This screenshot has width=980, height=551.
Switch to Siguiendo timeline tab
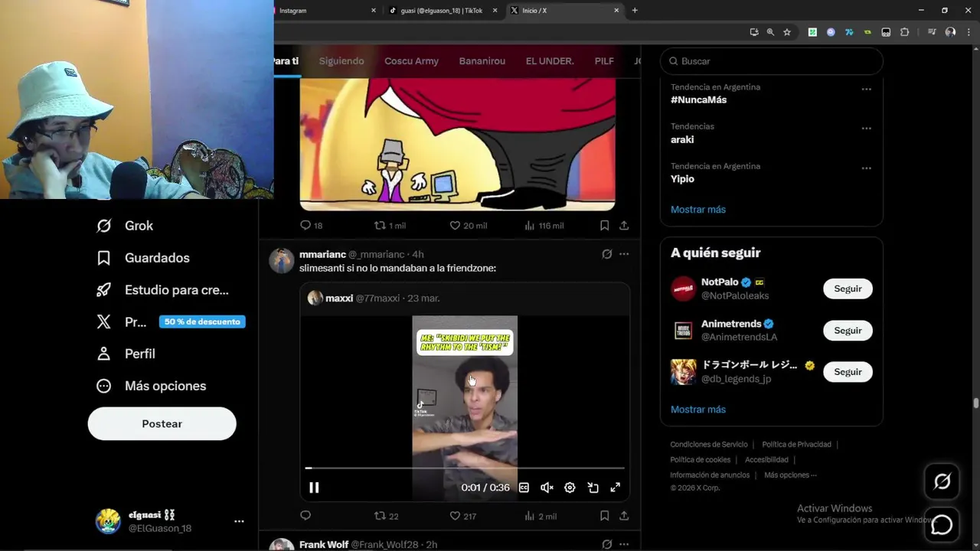click(341, 61)
